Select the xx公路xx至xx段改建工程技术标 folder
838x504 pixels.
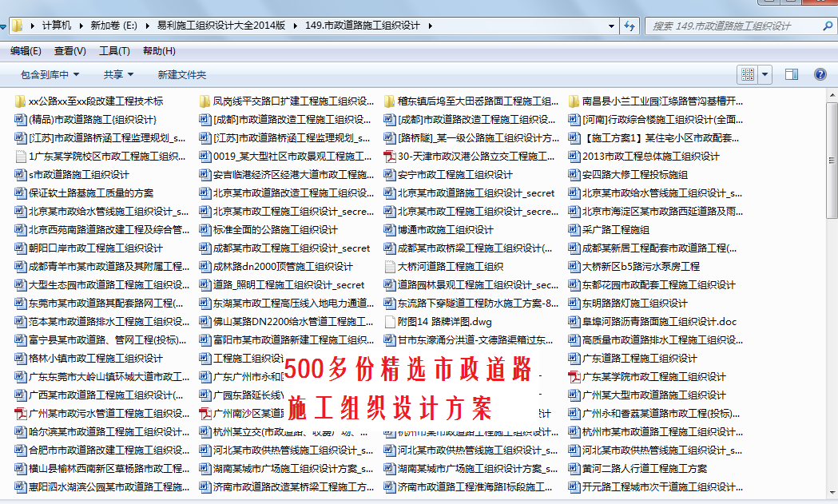tap(95, 101)
